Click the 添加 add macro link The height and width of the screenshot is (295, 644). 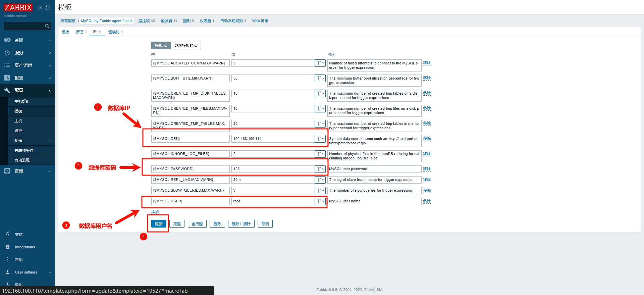point(155,212)
